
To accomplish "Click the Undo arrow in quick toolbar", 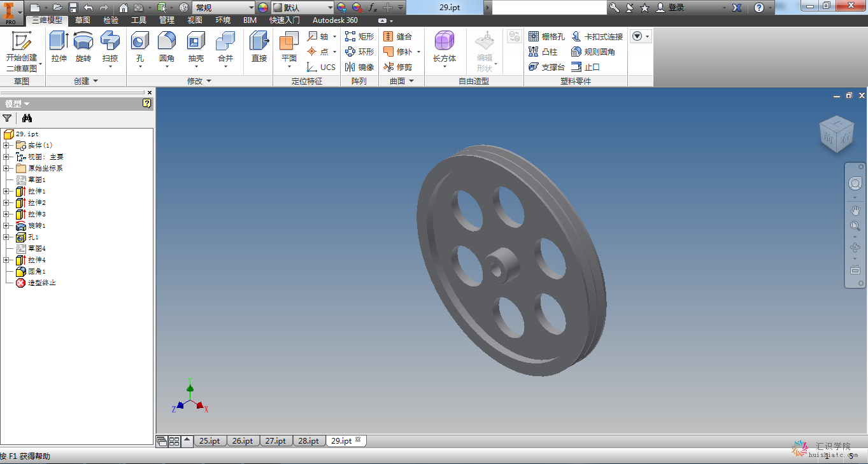I will [89, 8].
